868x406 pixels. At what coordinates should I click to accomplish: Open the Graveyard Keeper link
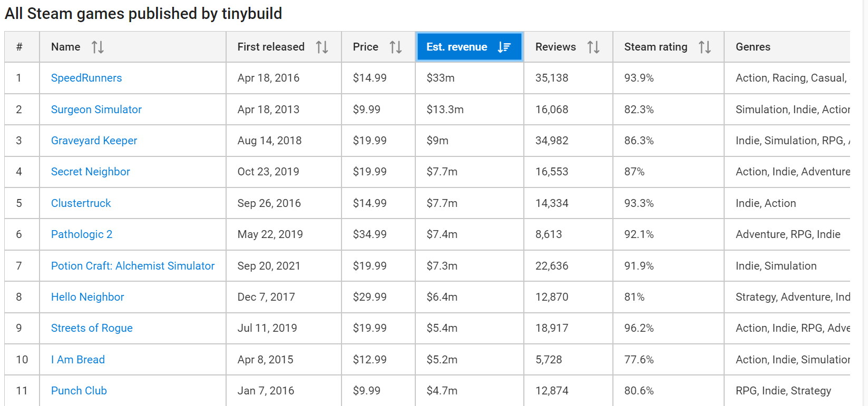click(x=94, y=141)
